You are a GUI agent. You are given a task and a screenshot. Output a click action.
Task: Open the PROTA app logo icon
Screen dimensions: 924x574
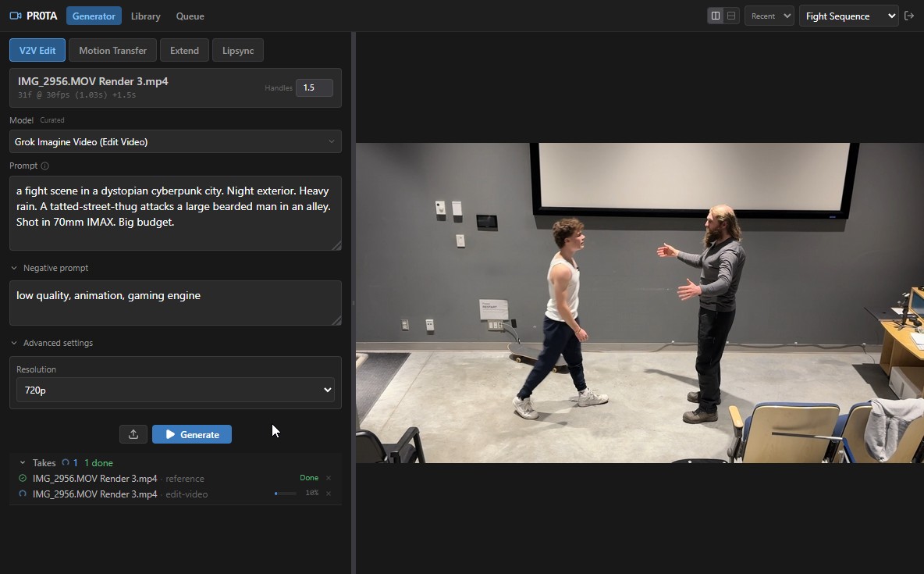pyautogui.click(x=17, y=15)
